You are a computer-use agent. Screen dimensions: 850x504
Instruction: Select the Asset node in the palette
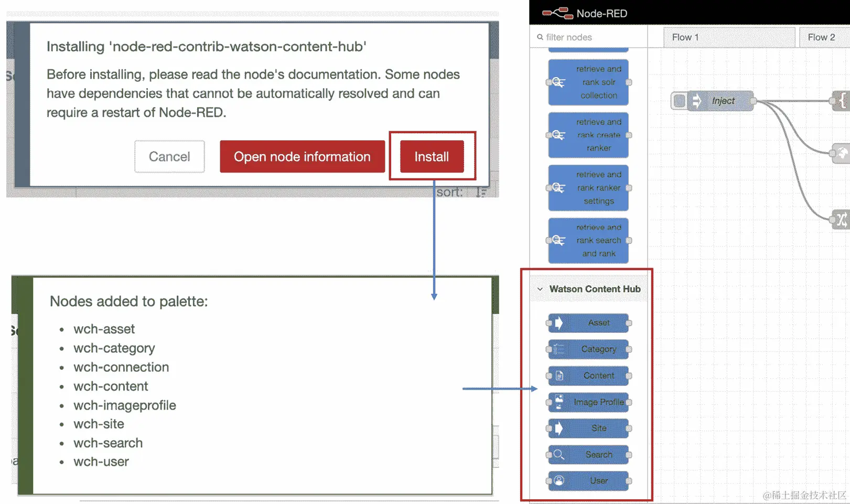point(588,323)
